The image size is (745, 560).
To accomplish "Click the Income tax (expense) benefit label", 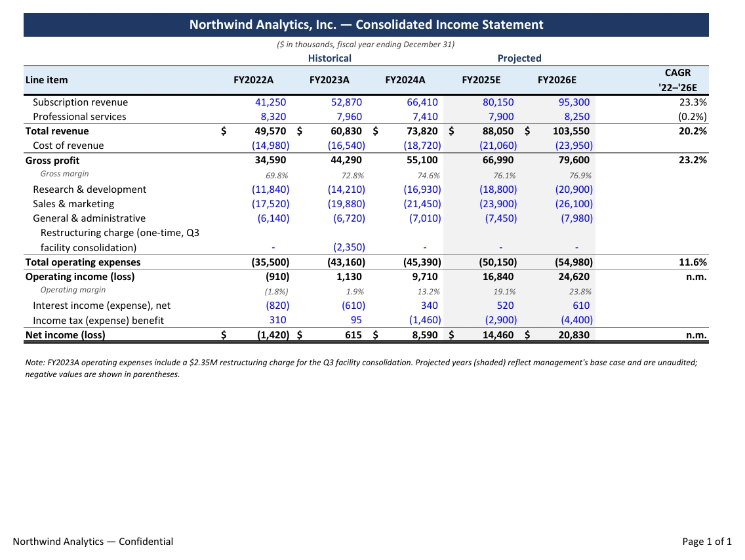I will tap(98, 320).
